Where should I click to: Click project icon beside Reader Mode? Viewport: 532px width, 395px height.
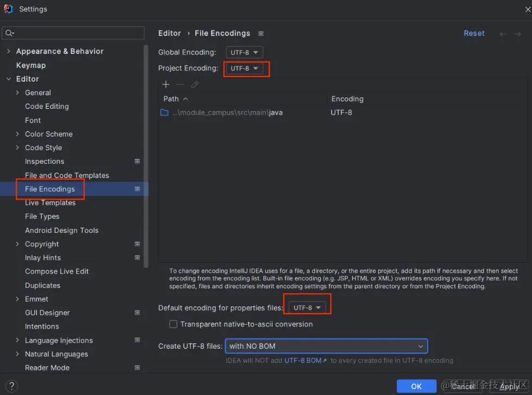[137, 367]
